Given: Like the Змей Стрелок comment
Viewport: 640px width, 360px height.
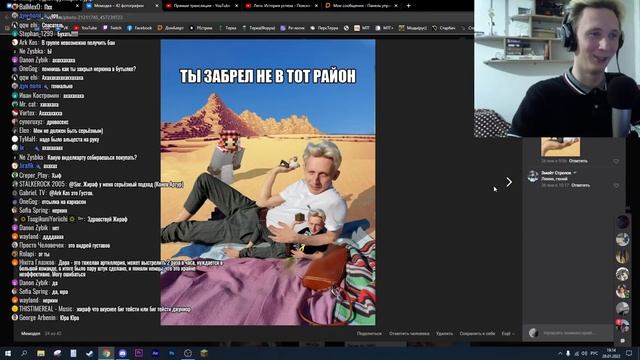Looking at the screenshot, I should point(616,186).
